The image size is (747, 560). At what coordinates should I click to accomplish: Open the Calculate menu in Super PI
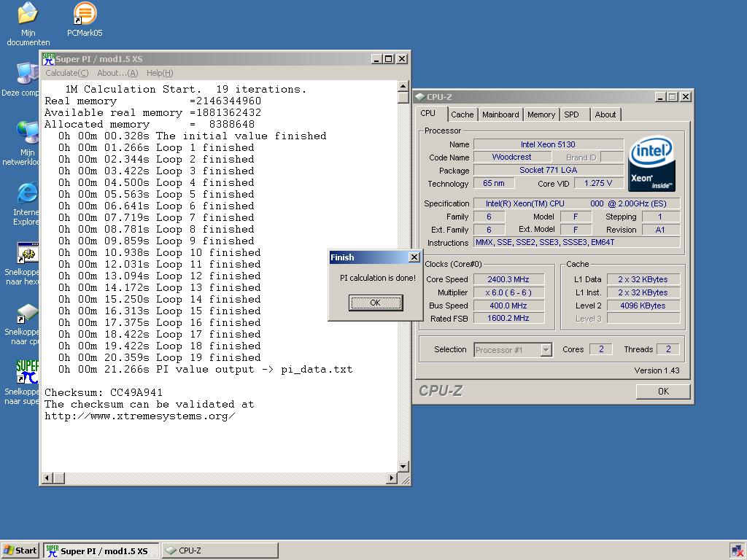coord(66,73)
